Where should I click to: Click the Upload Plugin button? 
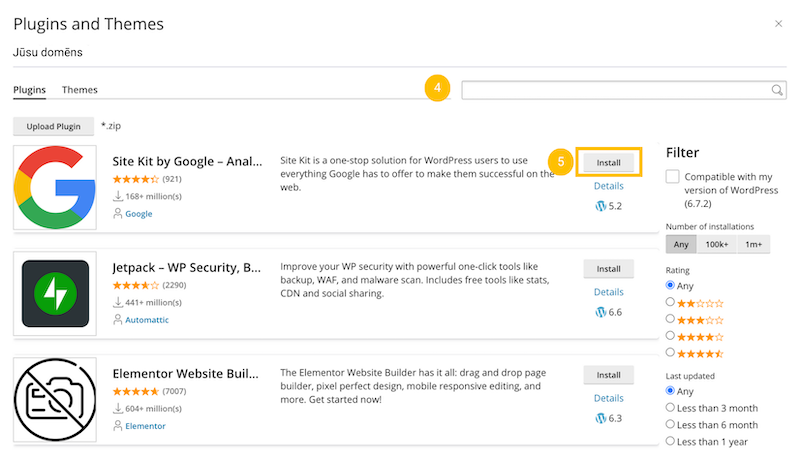click(54, 127)
